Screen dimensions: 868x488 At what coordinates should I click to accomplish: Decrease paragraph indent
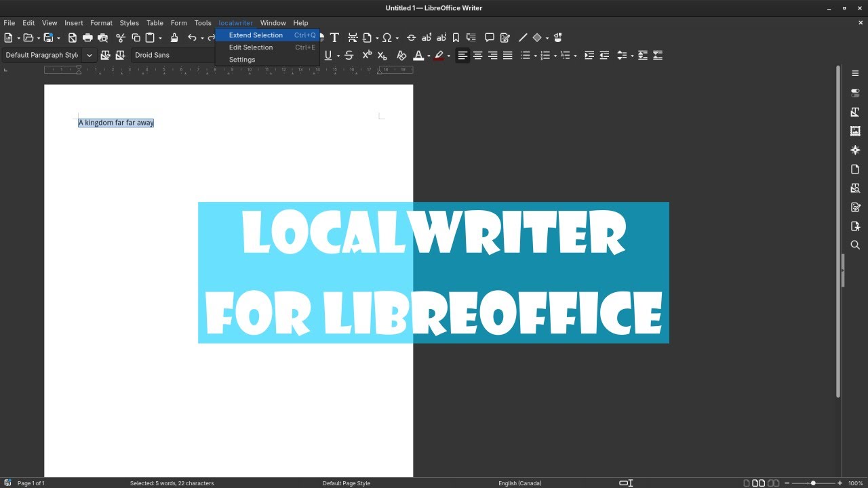pyautogui.click(x=604, y=56)
